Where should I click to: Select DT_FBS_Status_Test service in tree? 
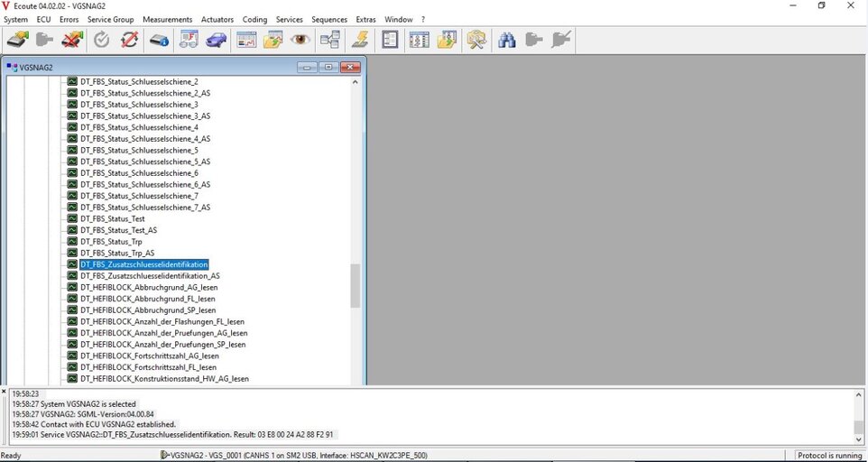112,219
